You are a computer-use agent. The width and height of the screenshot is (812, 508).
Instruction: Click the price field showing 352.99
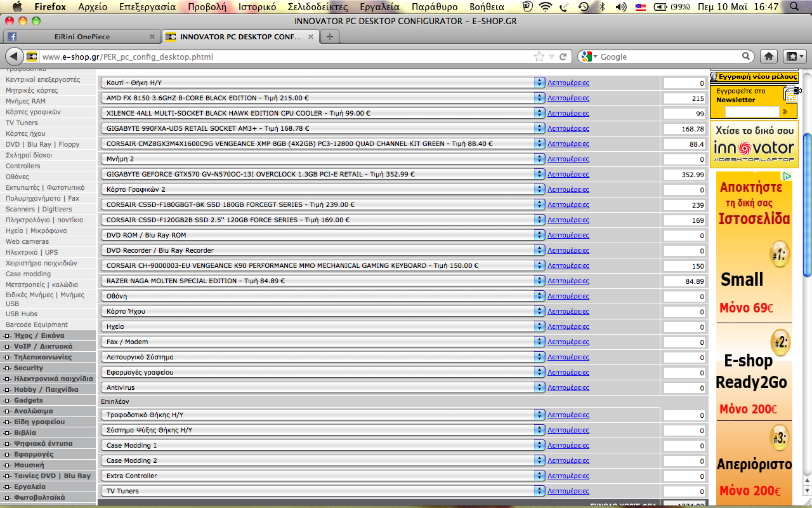685,175
